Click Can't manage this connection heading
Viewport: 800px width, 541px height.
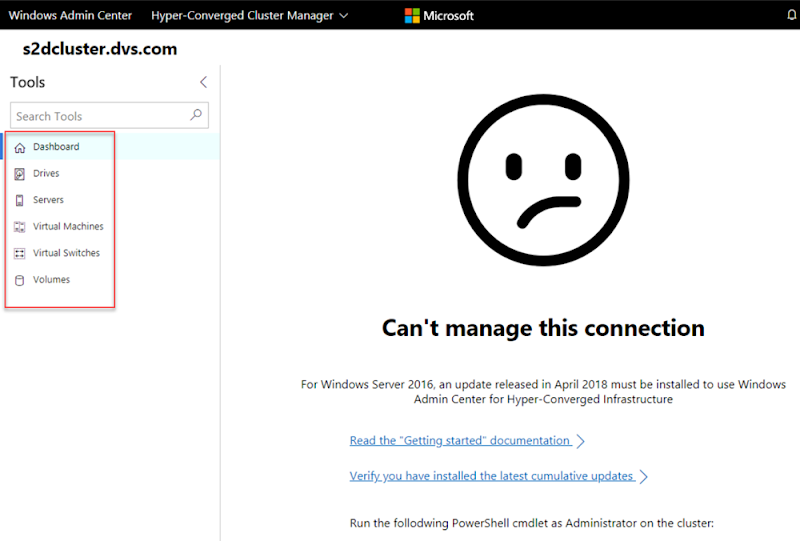tap(543, 328)
